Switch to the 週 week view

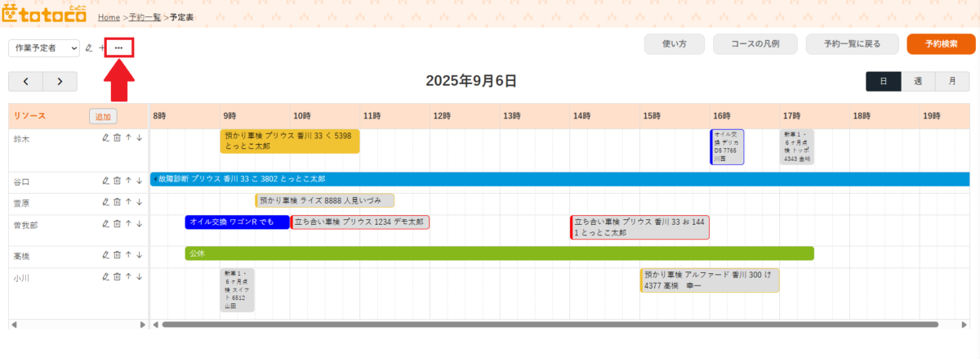[918, 81]
